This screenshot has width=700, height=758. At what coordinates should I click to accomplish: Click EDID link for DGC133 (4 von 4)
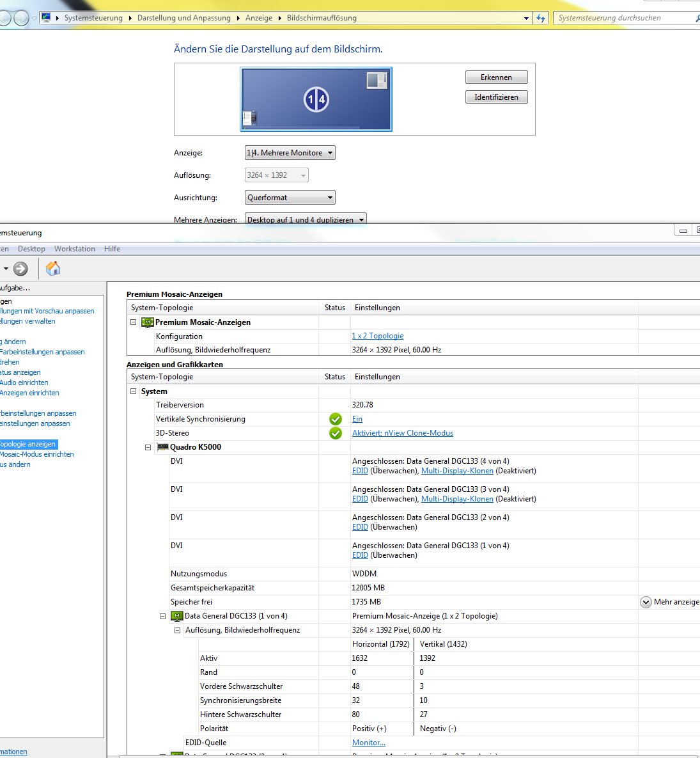(360, 471)
